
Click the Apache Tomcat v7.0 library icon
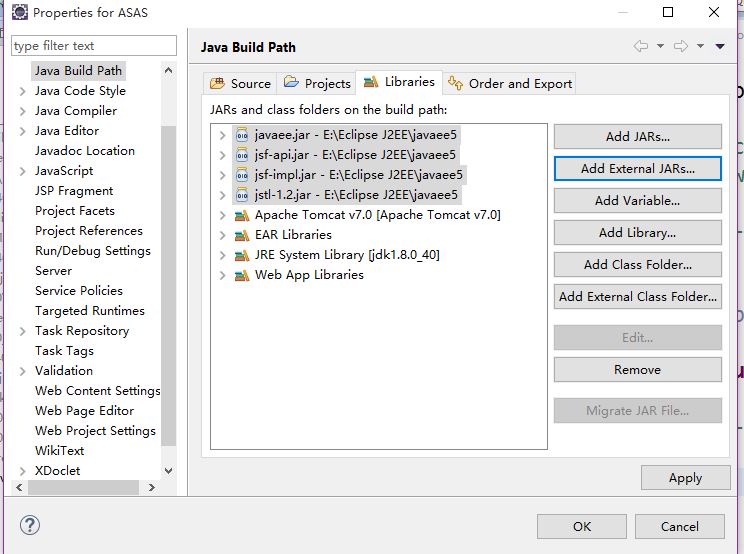(242, 215)
